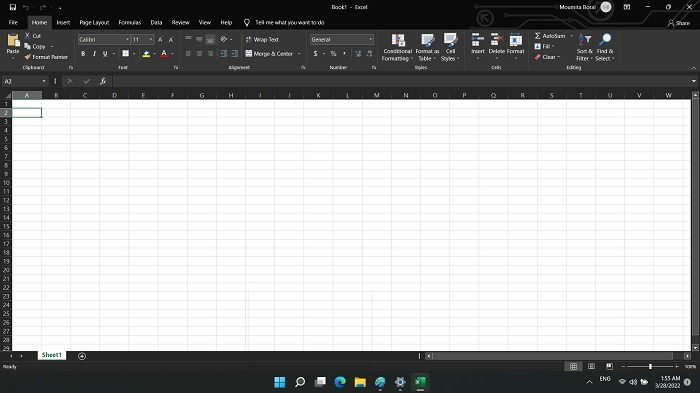Open the Font dialog launcher
700x393 pixels.
[x=176, y=68]
